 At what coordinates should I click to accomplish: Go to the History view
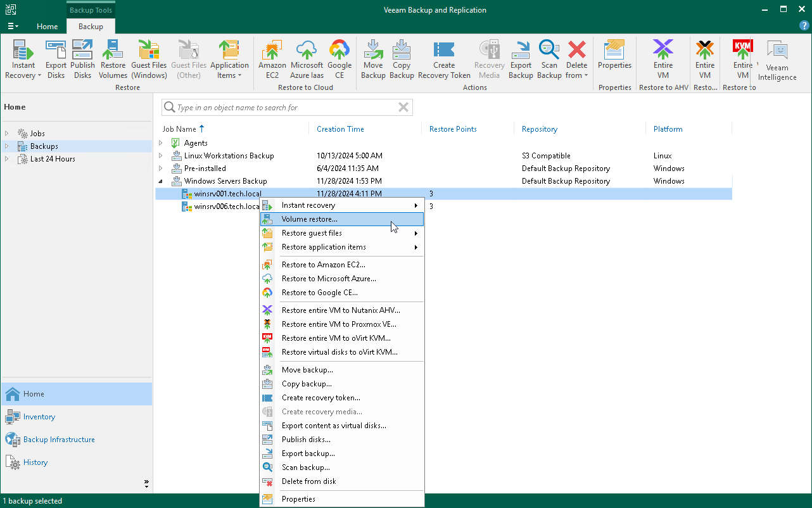tap(35, 462)
